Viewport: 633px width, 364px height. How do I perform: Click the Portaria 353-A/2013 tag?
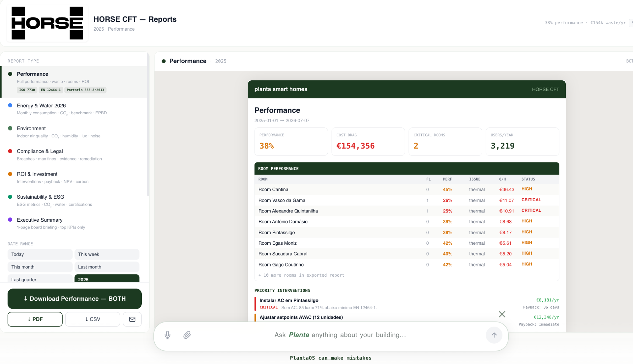click(x=85, y=90)
